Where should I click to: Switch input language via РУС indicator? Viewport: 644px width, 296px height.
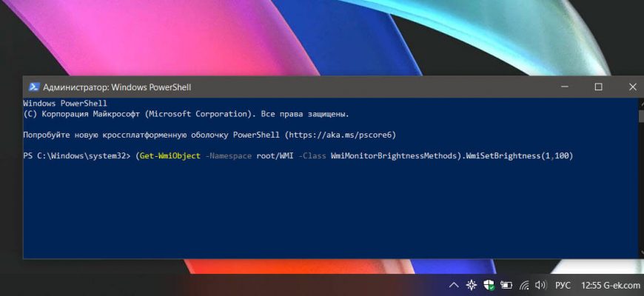(x=563, y=285)
